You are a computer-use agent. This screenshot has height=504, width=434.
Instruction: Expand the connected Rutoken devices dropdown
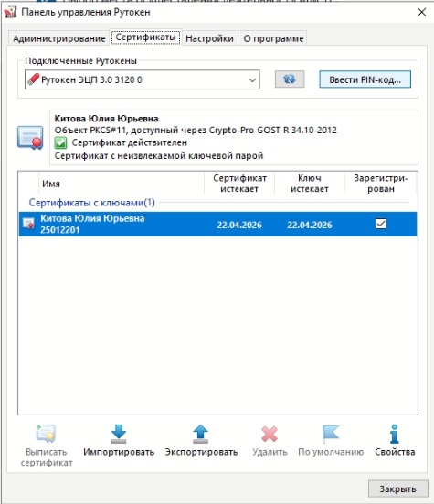(x=143, y=79)
